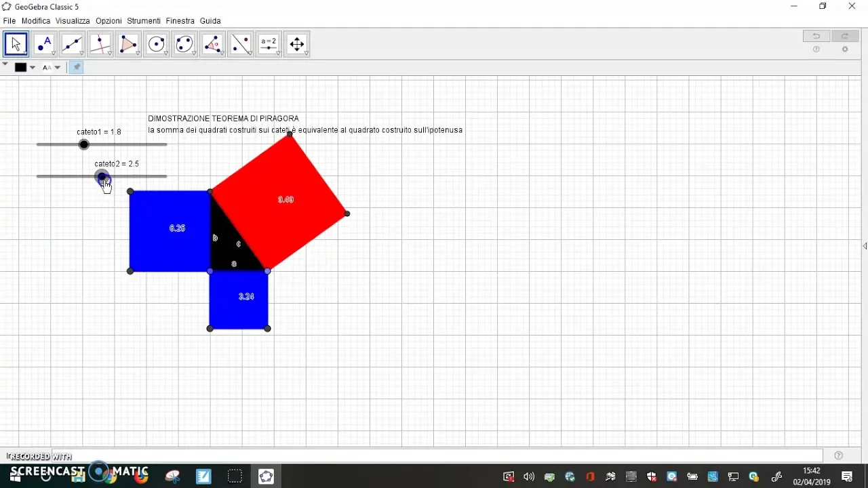Screen dimensions: 868x488
Task: Open GeoGebra app in taskbar
Action: point(266,476)
